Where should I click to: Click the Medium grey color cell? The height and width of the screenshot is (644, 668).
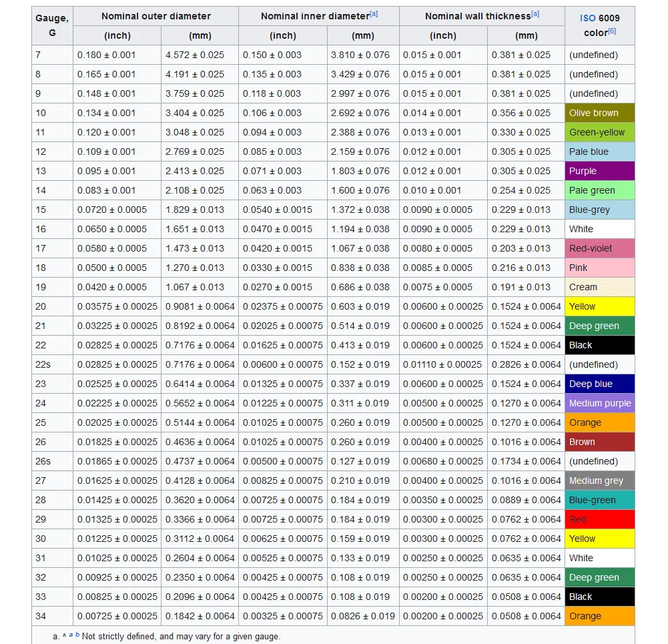600,480
